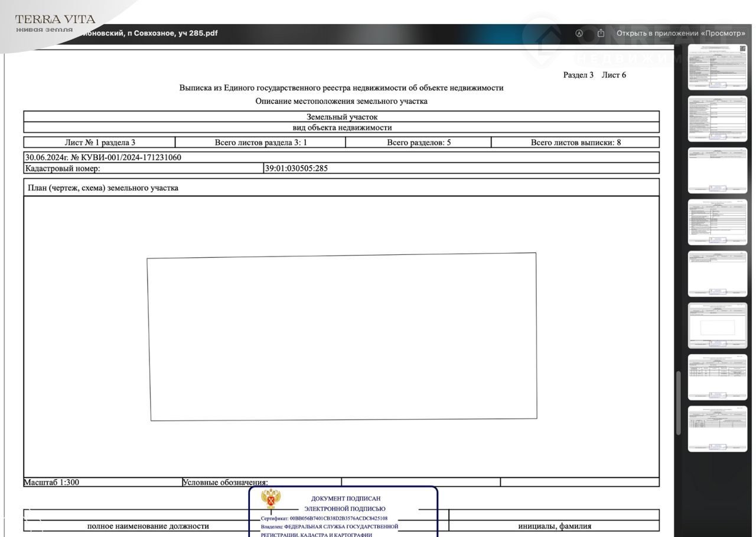
Task: Jump to the third page thumbnail
Action: coord(717,171)
